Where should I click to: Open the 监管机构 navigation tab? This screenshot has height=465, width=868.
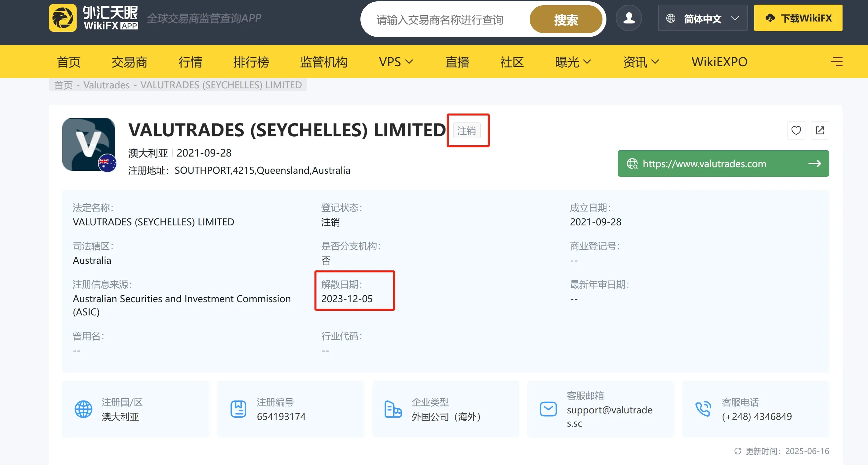324,62
